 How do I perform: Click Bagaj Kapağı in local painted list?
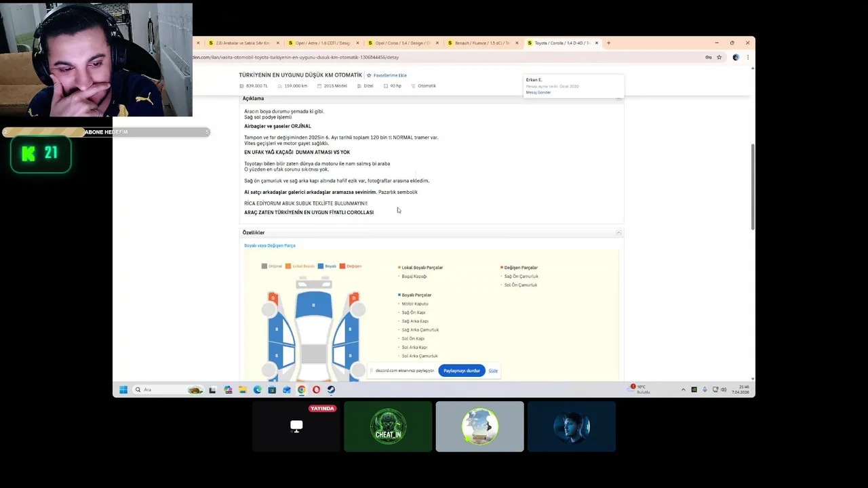[x=414, y=276]
